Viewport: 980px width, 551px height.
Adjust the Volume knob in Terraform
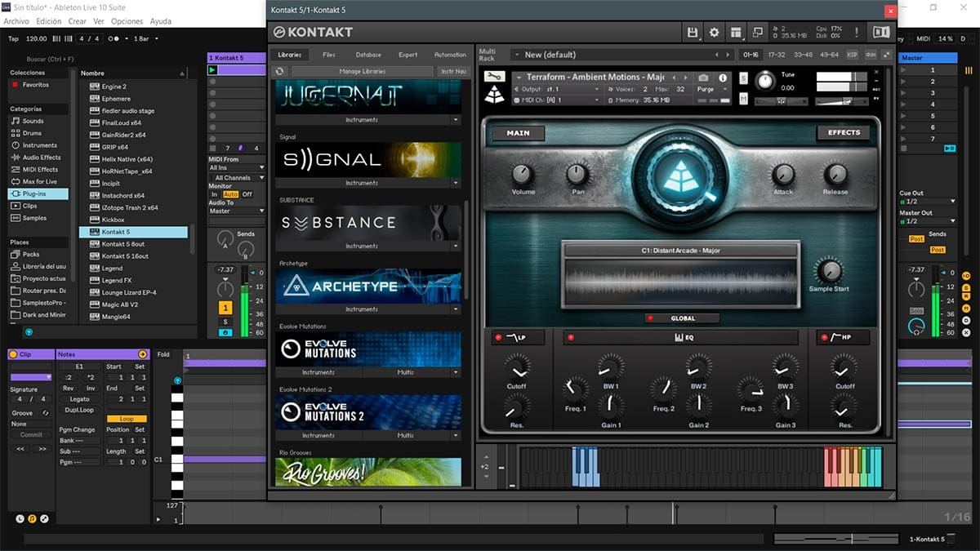pos(523,174)
